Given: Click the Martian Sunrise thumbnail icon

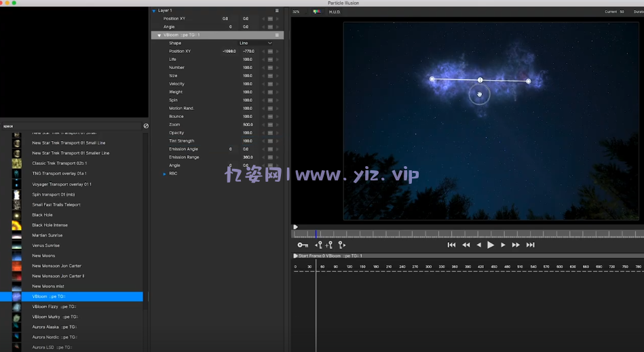Looking at the screenshot, I should coord(17,235).
